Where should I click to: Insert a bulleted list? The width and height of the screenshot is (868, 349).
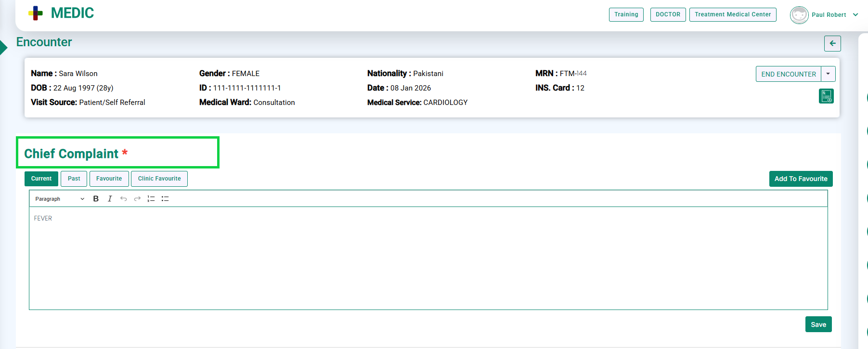point(165,199)
